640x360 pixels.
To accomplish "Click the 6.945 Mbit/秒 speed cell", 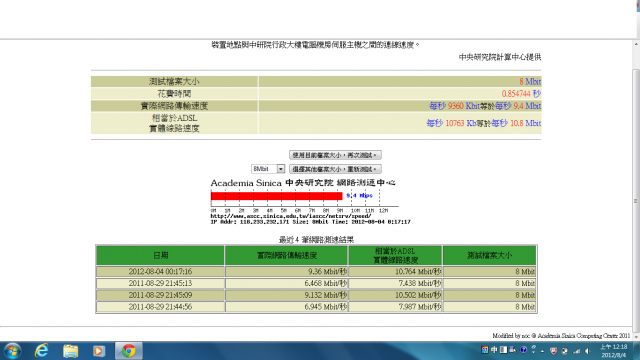I will 287,307.
